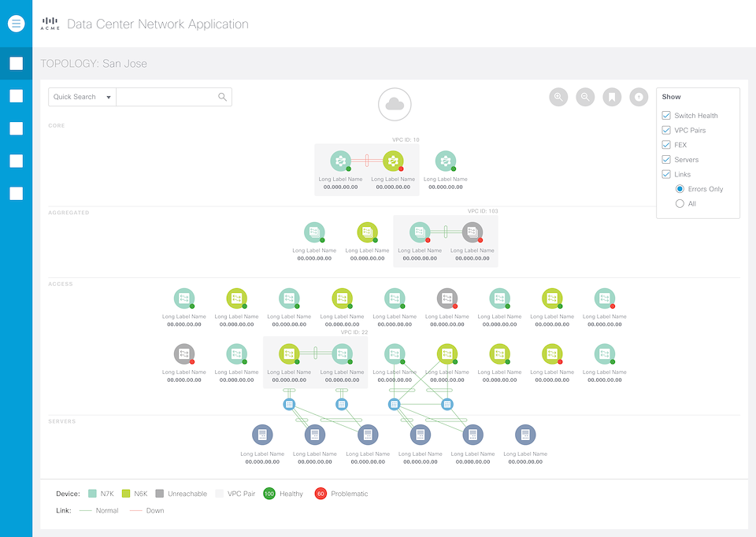Uncheck the Switch Health checkbox
This screenshot has width=756, height=537.
coord(666,116)
